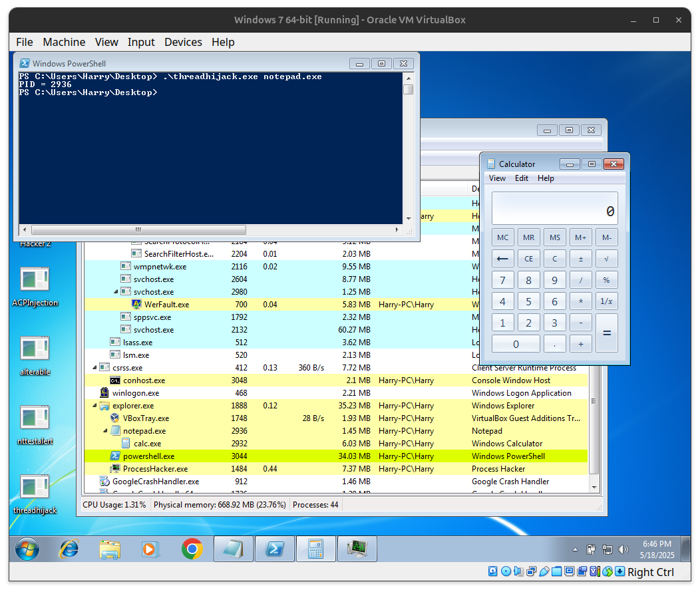Select the ProcessHacker.exe process row
This screenshot has width=700, height=592.
click(x=336, y=469)
